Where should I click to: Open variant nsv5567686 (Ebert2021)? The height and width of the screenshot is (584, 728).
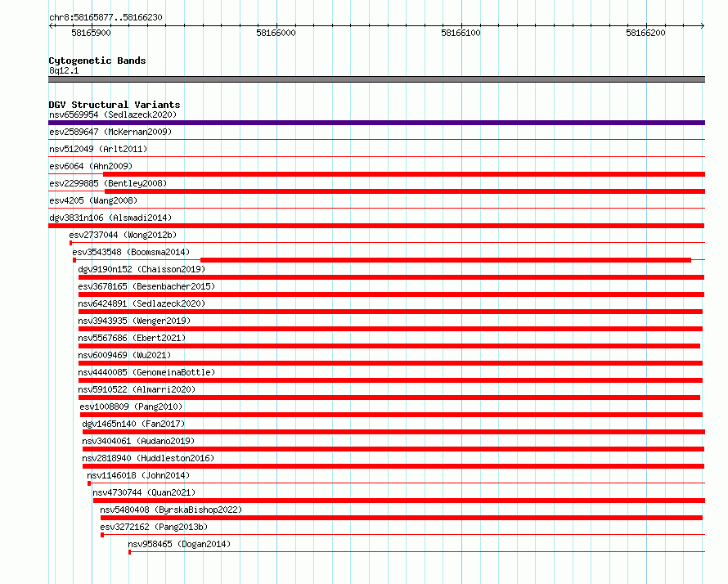click(132, 338)
